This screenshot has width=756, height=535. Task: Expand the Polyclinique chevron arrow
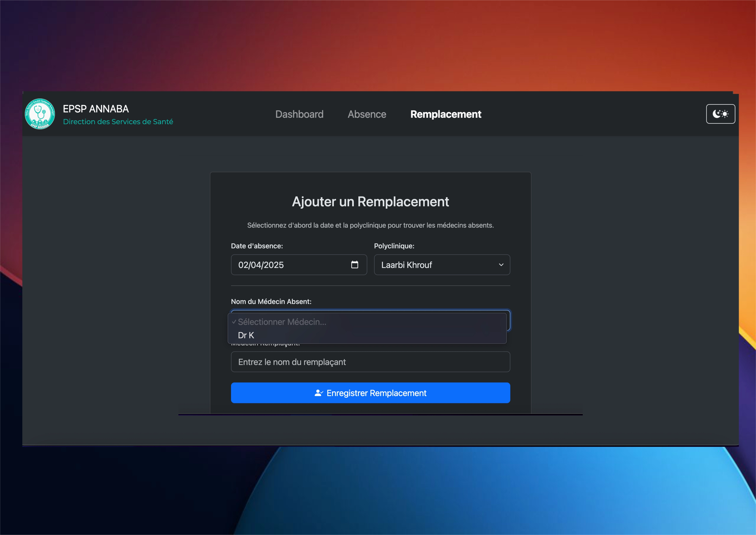501,265
